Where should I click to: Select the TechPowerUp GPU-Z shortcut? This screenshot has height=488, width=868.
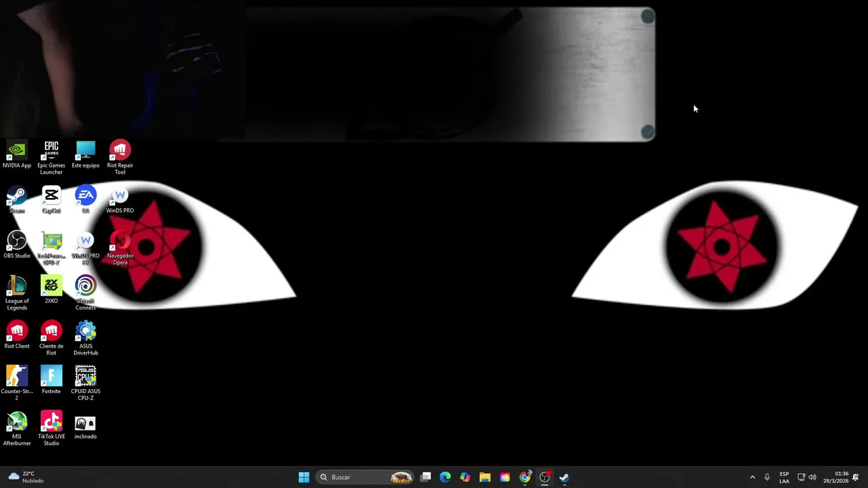coord(51,248)
